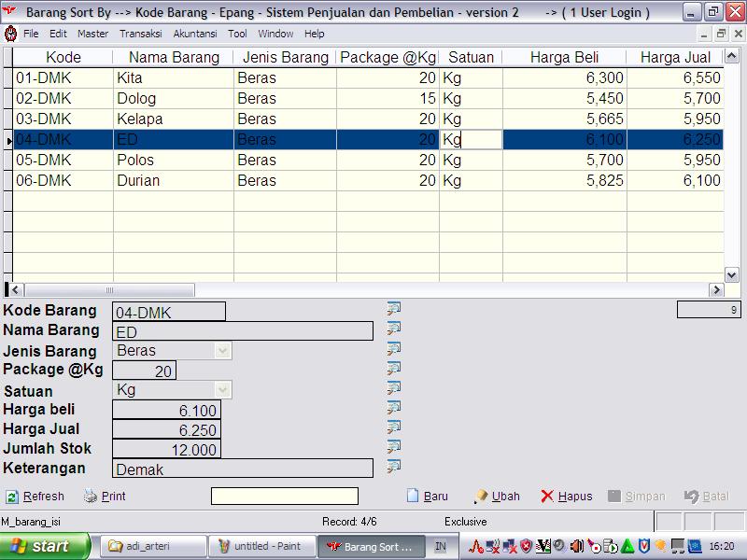Open the Transaksi menu
Image resolution: width=747 pixels, height=560 pixels.
tap(140, 34)
